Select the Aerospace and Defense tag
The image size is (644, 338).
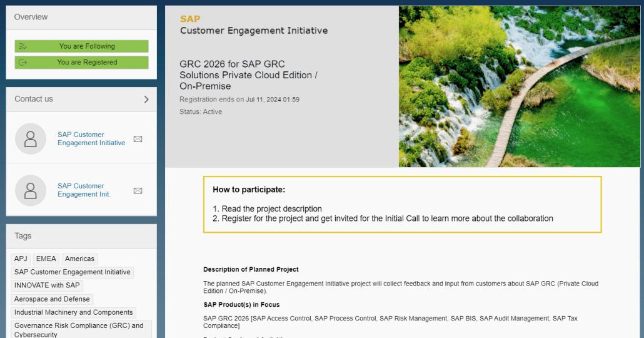pyautogui.click(x=52, y=299)
